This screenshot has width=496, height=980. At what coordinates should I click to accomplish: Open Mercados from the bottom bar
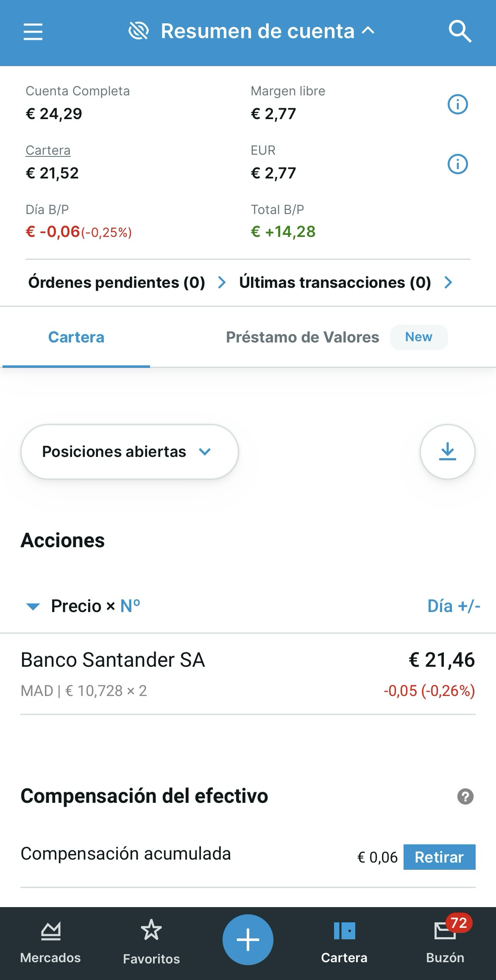tap(50, 942)
